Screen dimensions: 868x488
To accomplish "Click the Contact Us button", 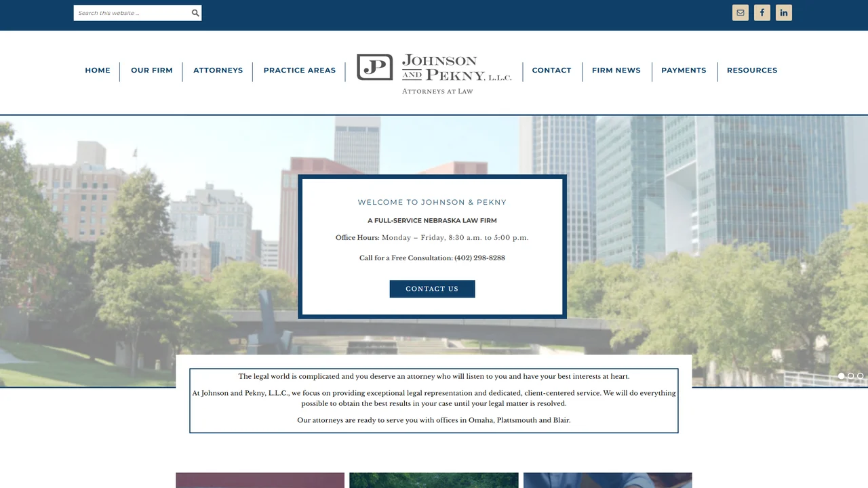I will [x=432, y=289].
